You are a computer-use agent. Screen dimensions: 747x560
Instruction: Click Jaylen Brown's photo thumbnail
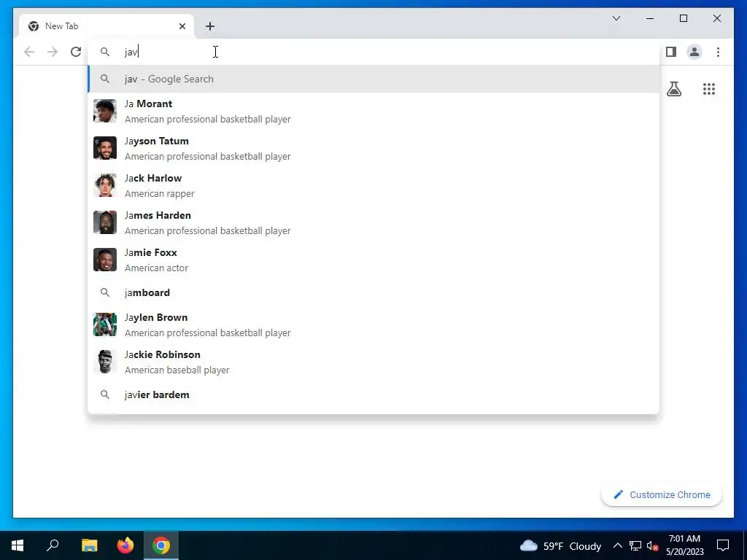(x=105, y=324)
